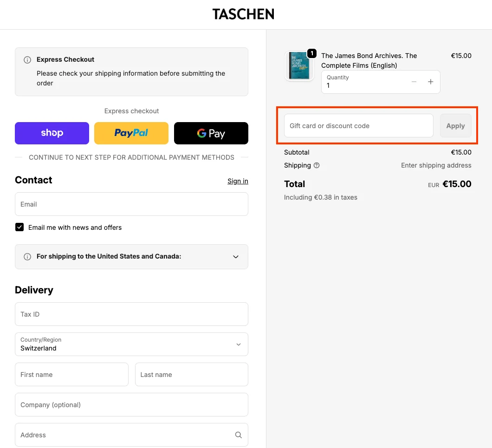Click the TASCHEN logo
The width and height of the screenshot is (492, 448).
(x=243, y=14)
